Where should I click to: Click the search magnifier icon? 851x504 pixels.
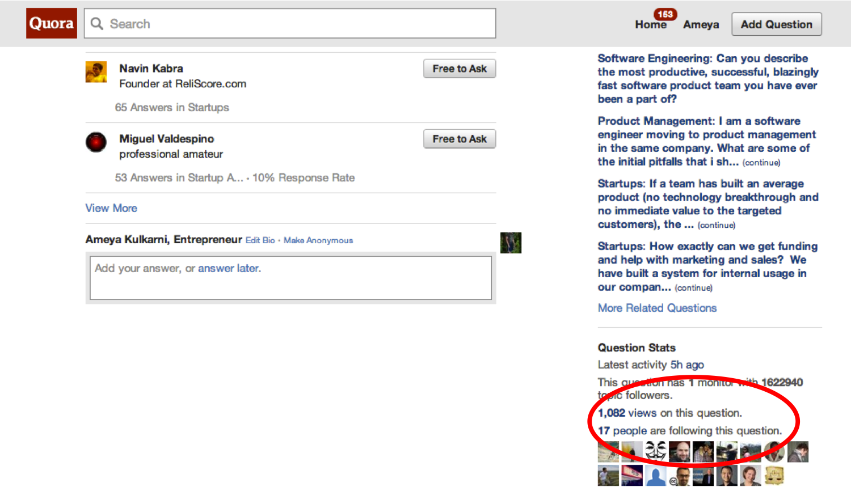pos(97,24)
